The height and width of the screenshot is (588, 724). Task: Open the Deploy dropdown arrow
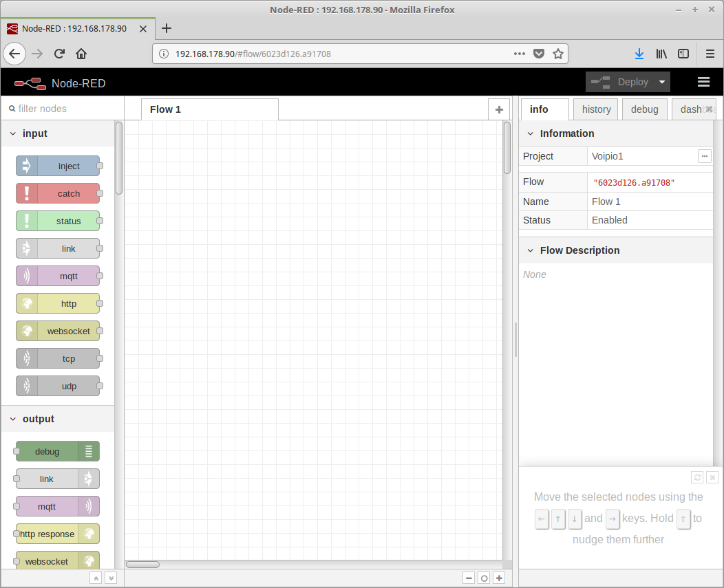(x=661, y=82)
